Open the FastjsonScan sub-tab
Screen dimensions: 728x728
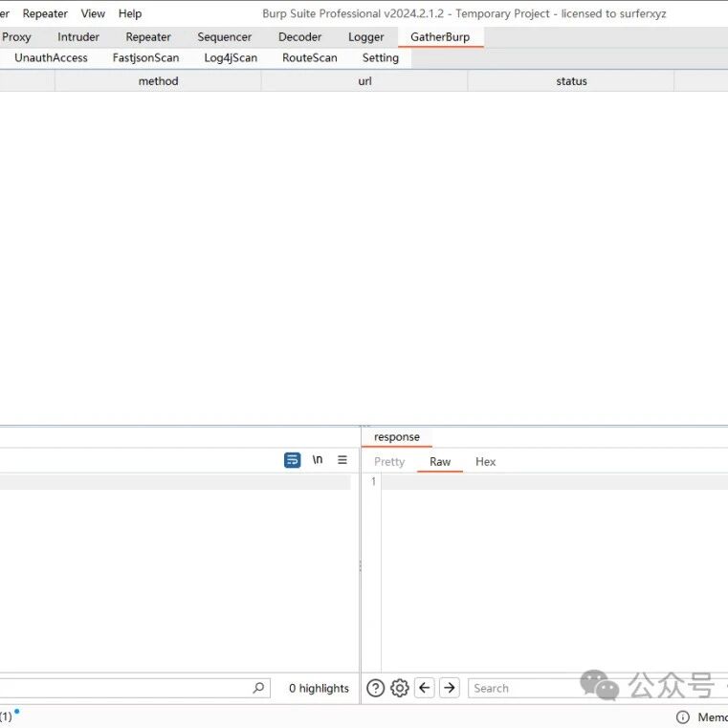pyautogui.click(x=145, y=58)
